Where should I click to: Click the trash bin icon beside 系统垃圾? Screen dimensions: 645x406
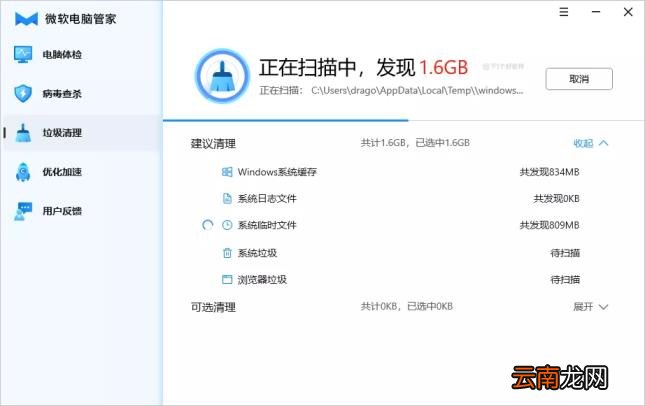[x=227, y=253]
